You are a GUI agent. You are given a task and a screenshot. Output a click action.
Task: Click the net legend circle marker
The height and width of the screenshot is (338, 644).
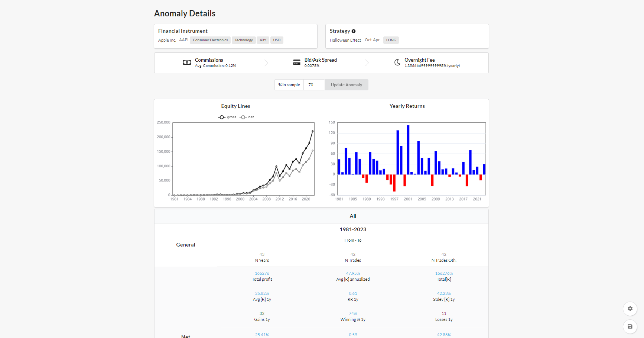[x=243, y=117]
